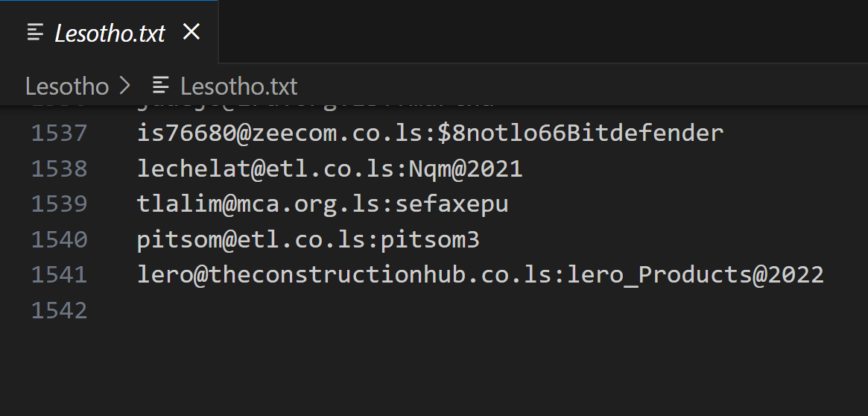Image resolution: width=868 pixels, height=416 pixels.
Task: Click line number 1542 in the gutter
Action: click(x=60, y=310)
